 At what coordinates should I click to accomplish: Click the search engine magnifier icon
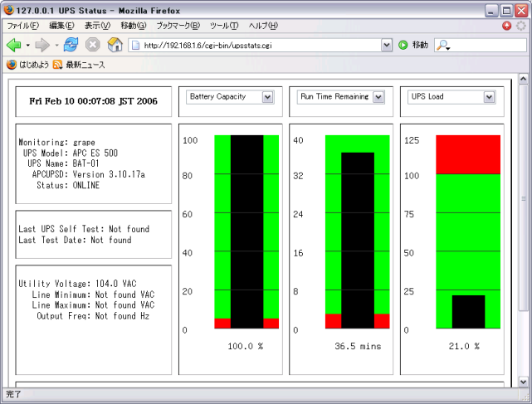coord(444,45)
